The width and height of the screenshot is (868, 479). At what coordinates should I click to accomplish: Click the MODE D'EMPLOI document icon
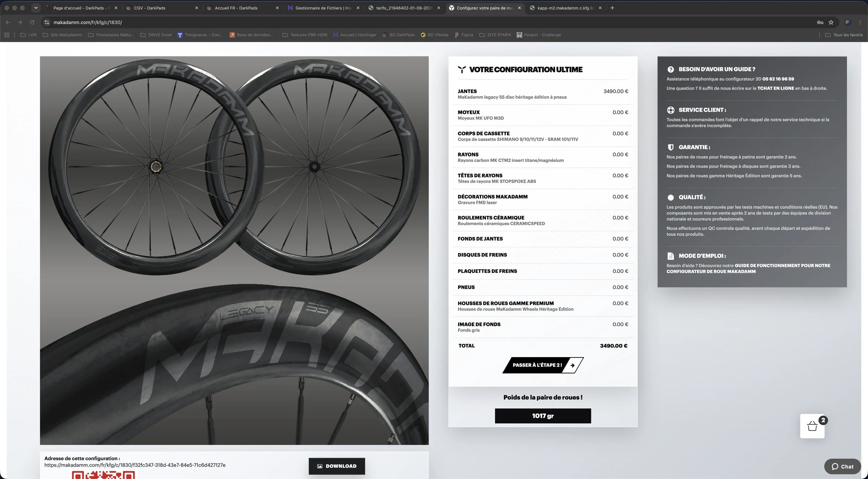pyautogui.click(x=671, y=256)
